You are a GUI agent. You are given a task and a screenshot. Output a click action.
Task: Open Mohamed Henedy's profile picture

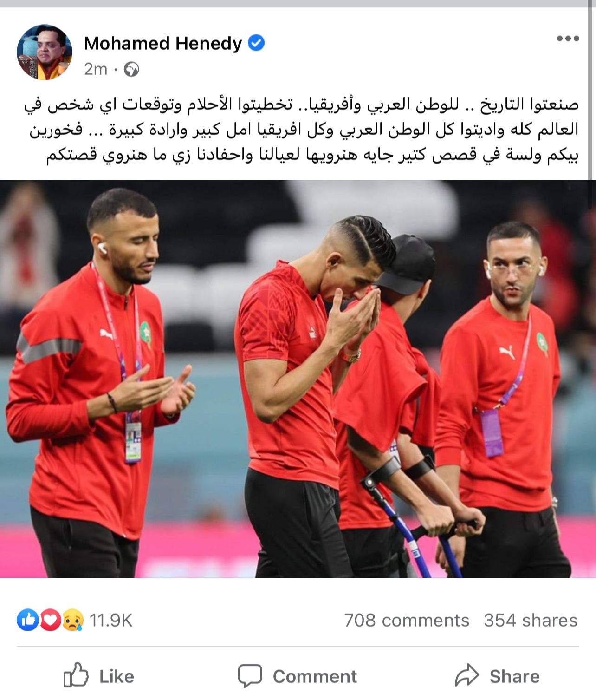click(x=45, y=52)
